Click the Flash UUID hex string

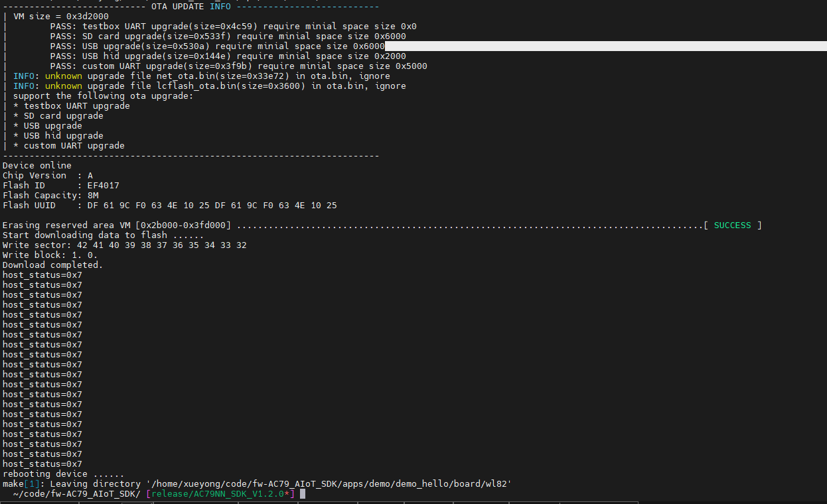pyautogui.click(x=212, y=206)
